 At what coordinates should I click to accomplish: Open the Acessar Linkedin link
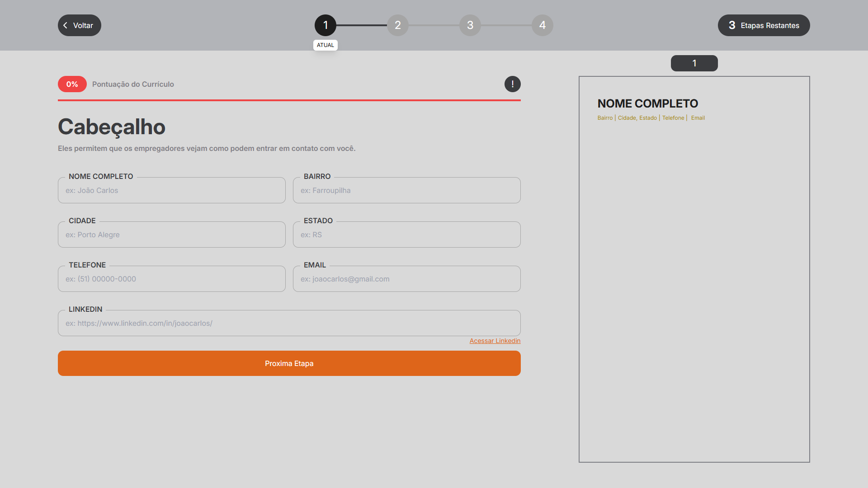(x=495, y=341)
